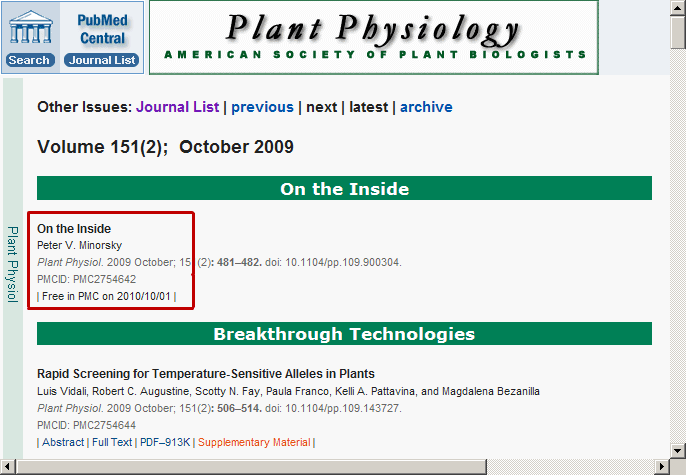View the Abstract of Rapid Screening article
This screenshot has height=475, width=686.
(x=63, y=442)
